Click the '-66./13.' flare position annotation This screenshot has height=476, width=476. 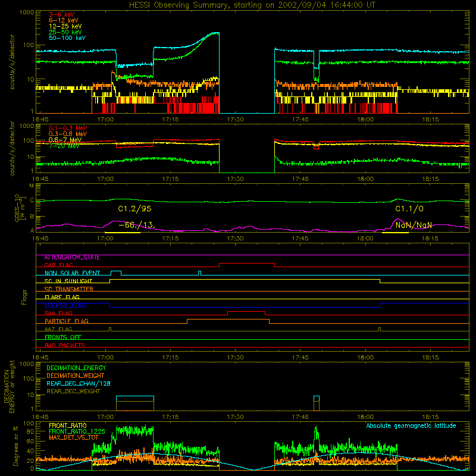pyautogui.click(x=137, y=226)
